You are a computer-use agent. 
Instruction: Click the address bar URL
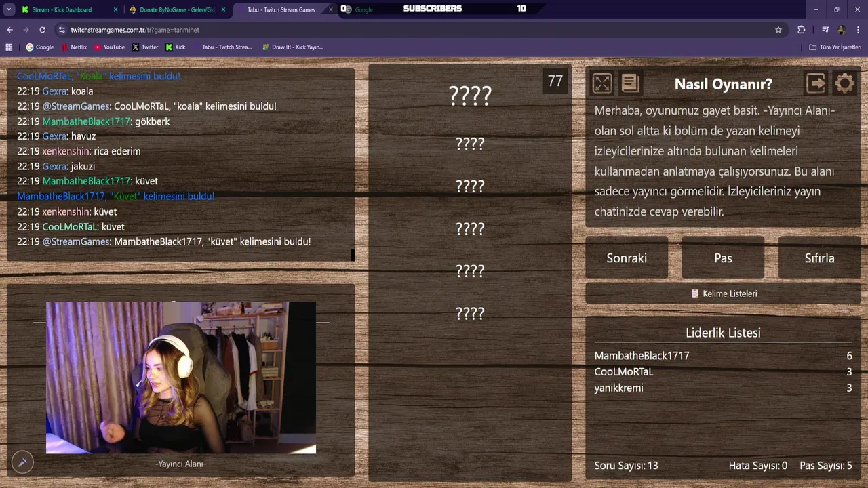(135, 30)
